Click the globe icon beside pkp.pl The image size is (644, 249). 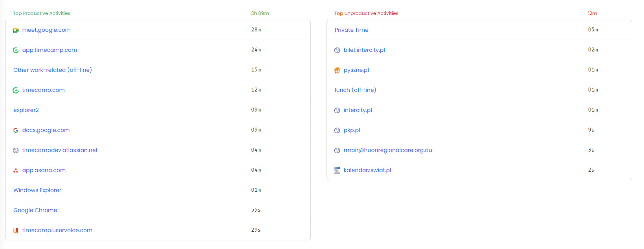click(x=337, y=130)
